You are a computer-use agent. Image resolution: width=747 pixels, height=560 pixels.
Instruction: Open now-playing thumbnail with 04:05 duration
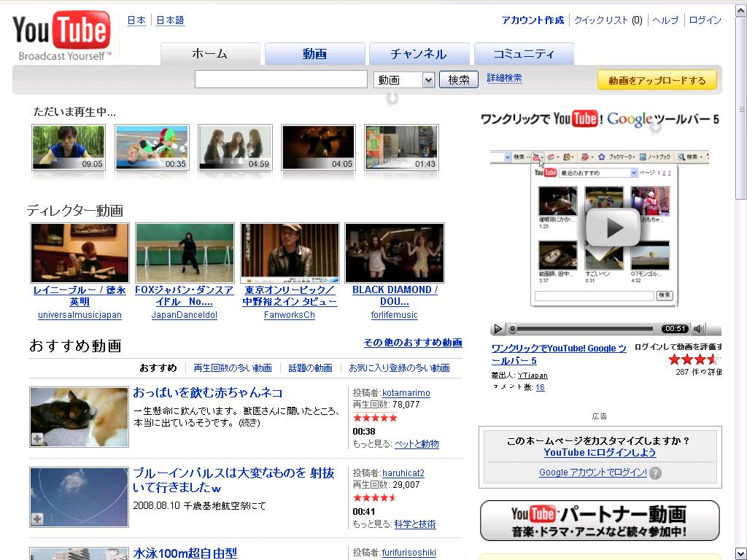[318, 147]
